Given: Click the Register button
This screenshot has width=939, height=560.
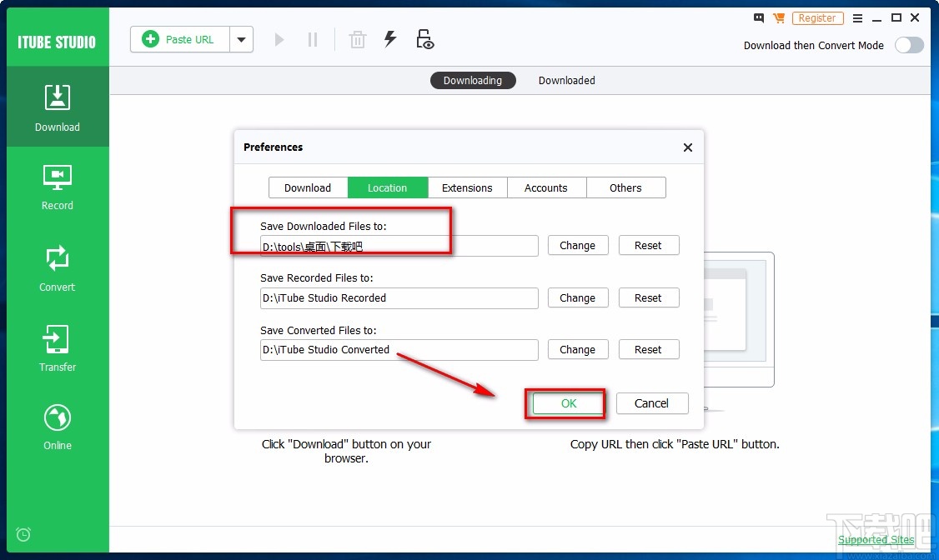Looking at the screenshot, I should (x=817, y=17).
